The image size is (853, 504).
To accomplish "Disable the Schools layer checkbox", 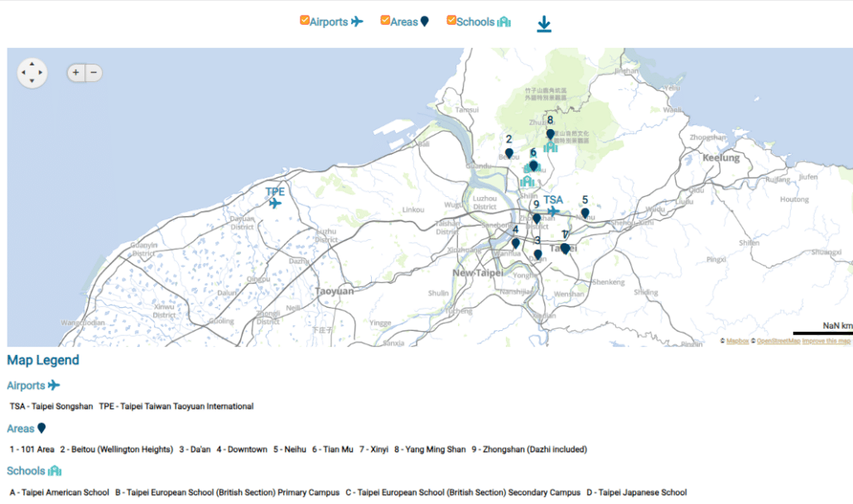I will tap(451, 21).
